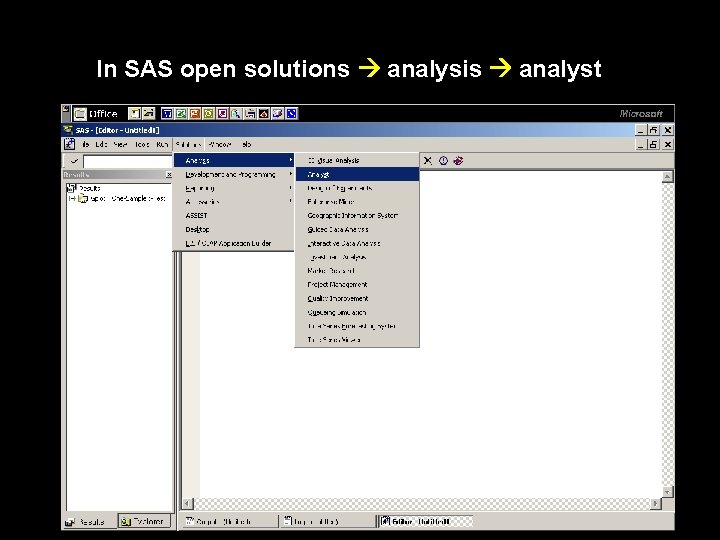Open the Edit menu
720x540 pixels.
101,144
